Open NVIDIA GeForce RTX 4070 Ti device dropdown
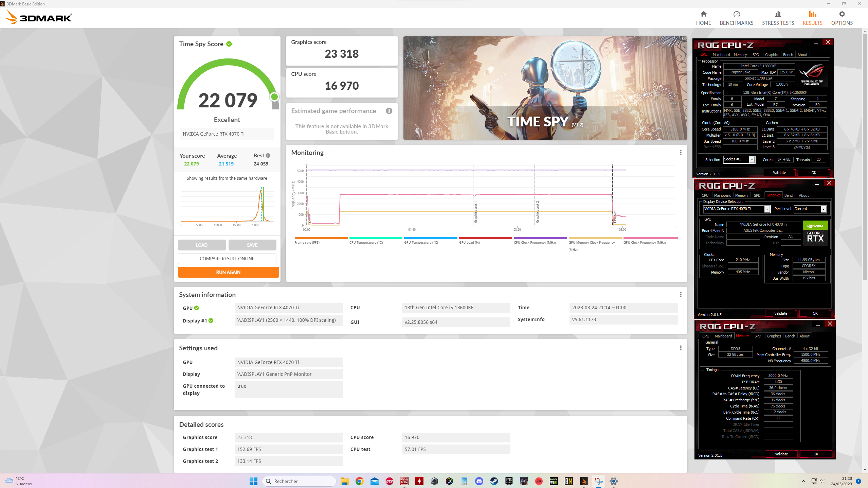Viewport: 868px width, 488px height. (x=736, y=209)
